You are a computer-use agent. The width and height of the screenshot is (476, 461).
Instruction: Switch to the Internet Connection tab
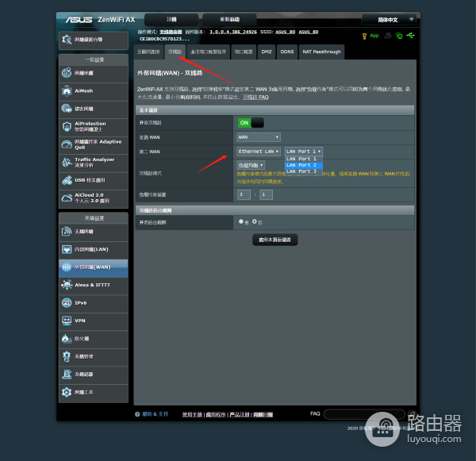148,52
